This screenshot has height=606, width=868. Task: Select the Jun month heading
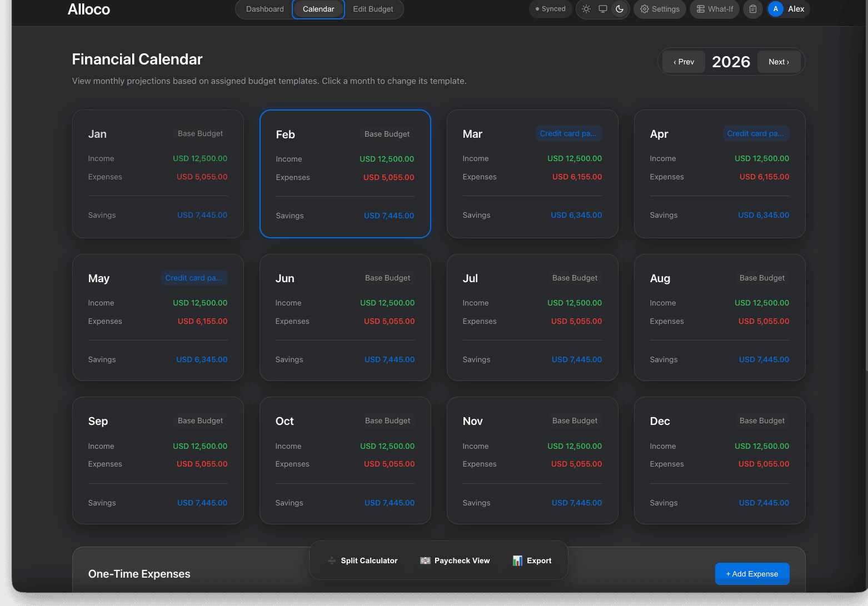click(x=285, y=278)
